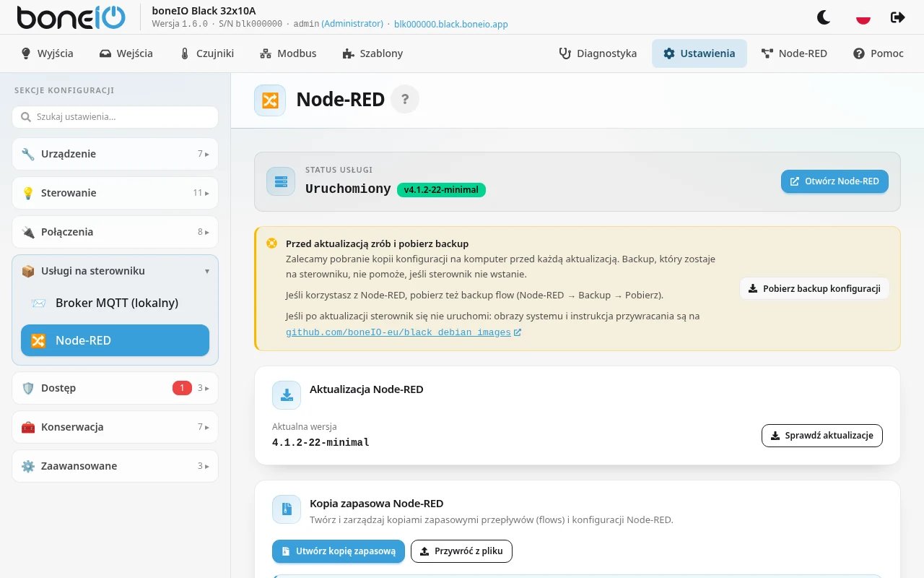Click Sprawdź aktualizacje button

[822, 436]
